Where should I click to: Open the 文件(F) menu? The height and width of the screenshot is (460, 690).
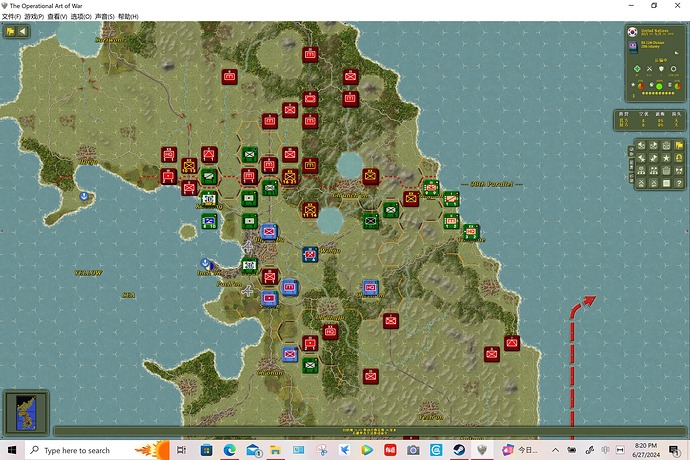(11, 17)
